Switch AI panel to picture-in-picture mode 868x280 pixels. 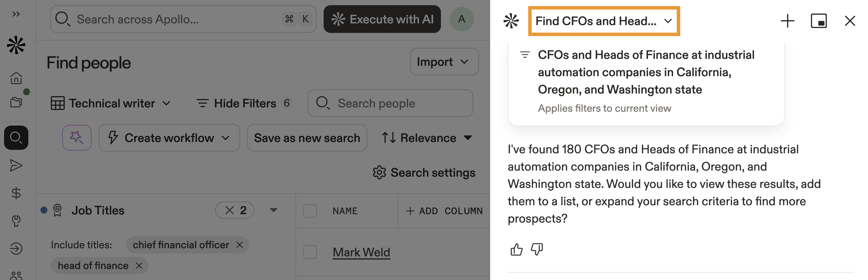coord(819,21)
